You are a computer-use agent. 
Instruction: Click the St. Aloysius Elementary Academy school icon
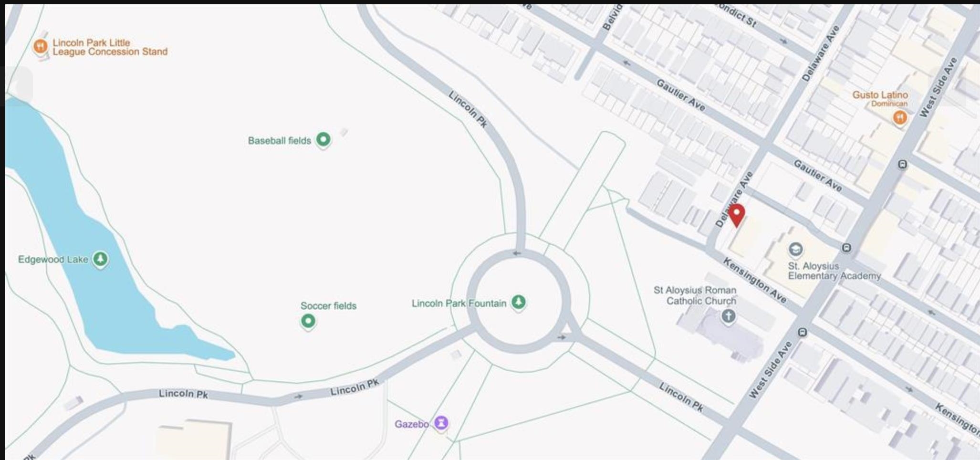click(x=795, y=249)
